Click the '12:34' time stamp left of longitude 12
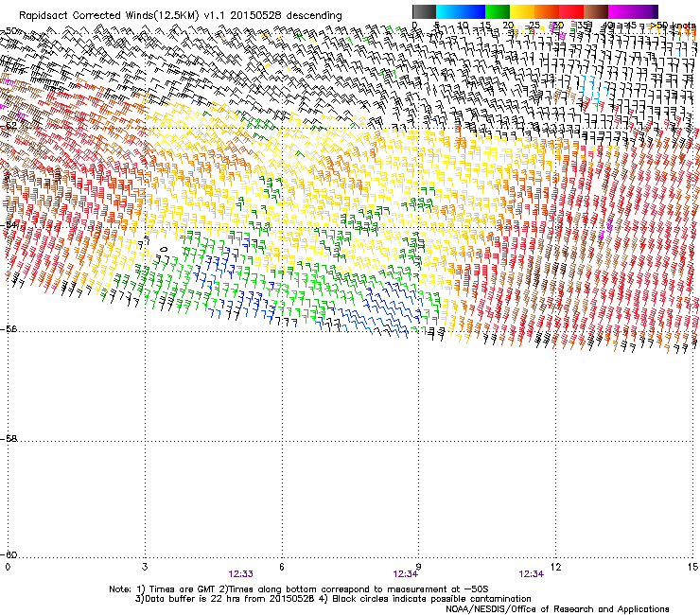Image resolution: width=700 pixels, height=615 pixels. (532, 574)
